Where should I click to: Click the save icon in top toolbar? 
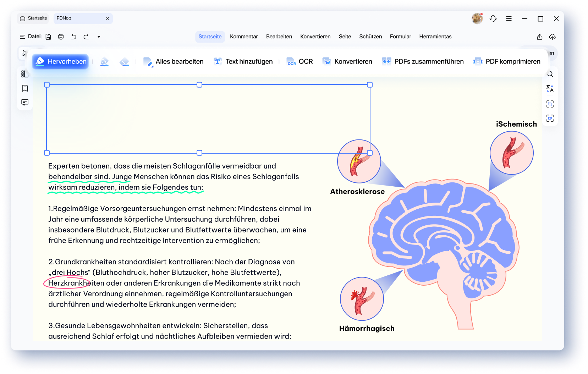(48, 37)
